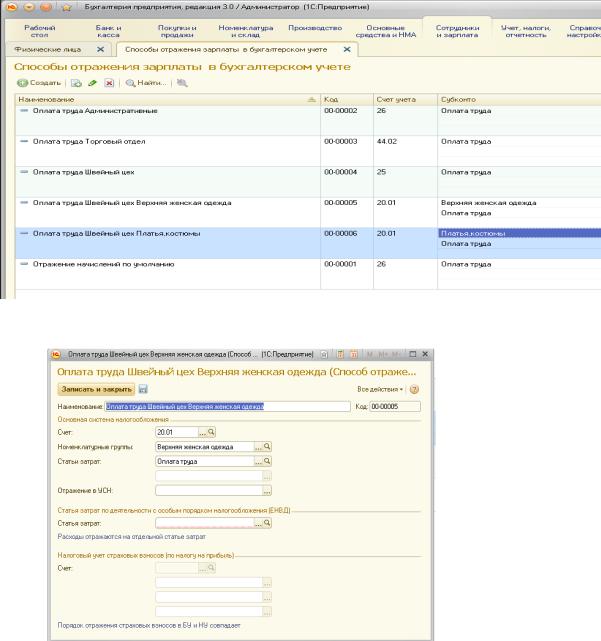The height and width of the screenshot is (641, 601).
Task: Click the calculator icon in dialog title bar
Action: 340,354
